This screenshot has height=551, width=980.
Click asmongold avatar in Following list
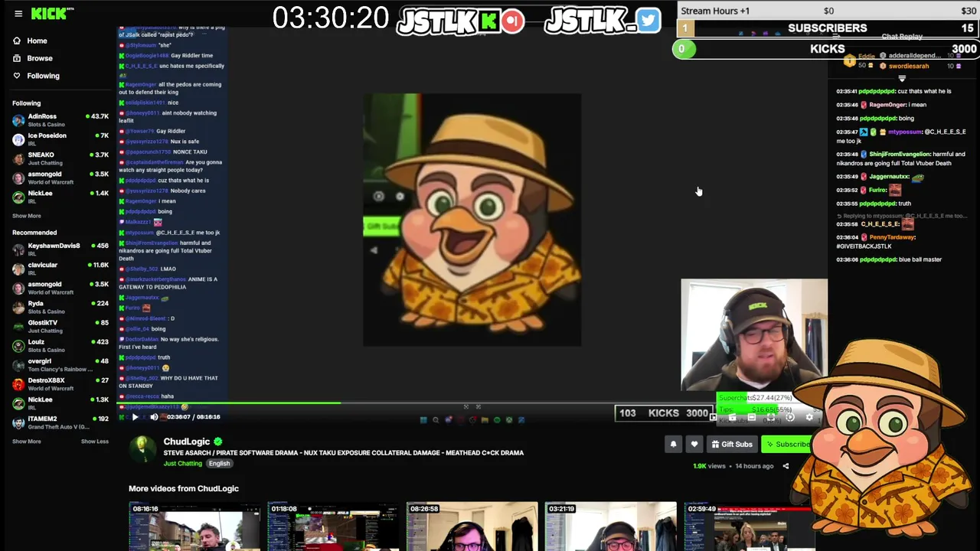(x=18, y=178)
